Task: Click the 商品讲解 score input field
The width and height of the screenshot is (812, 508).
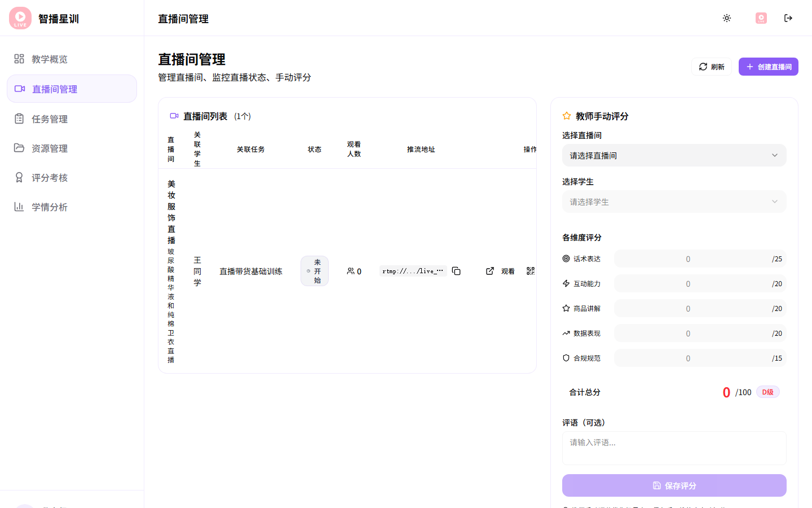Action: tap(700, 308)
